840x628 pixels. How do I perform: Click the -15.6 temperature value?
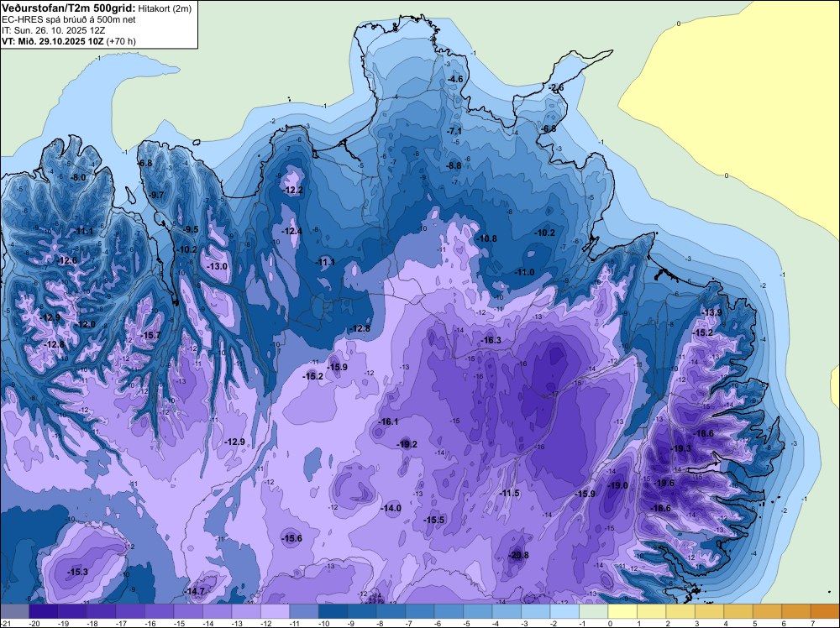292,539
